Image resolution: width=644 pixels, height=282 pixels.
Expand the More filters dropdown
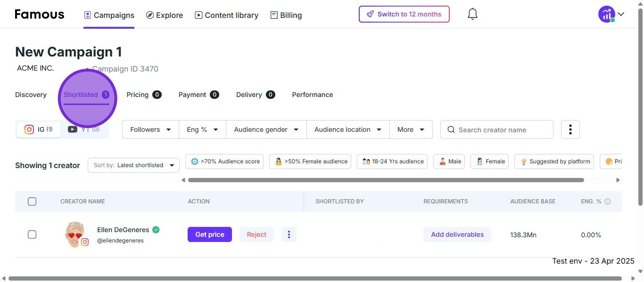(x=411, y=129)
